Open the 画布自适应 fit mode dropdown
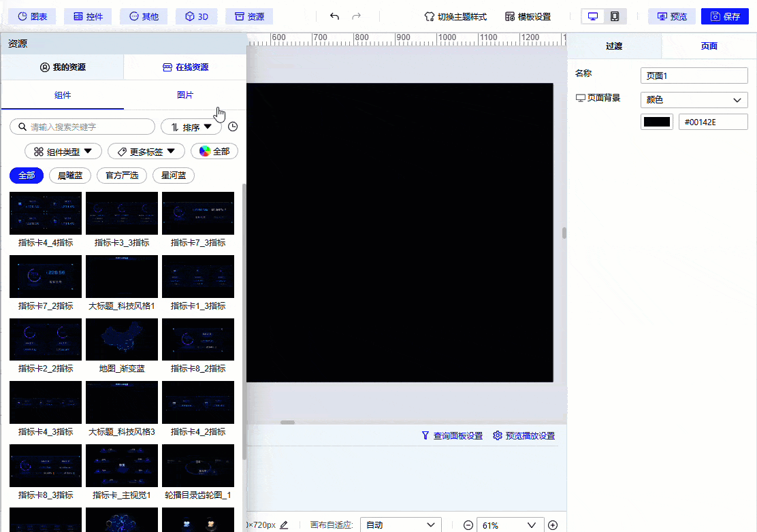Screen dimensions: 757x532 point(400,525)
